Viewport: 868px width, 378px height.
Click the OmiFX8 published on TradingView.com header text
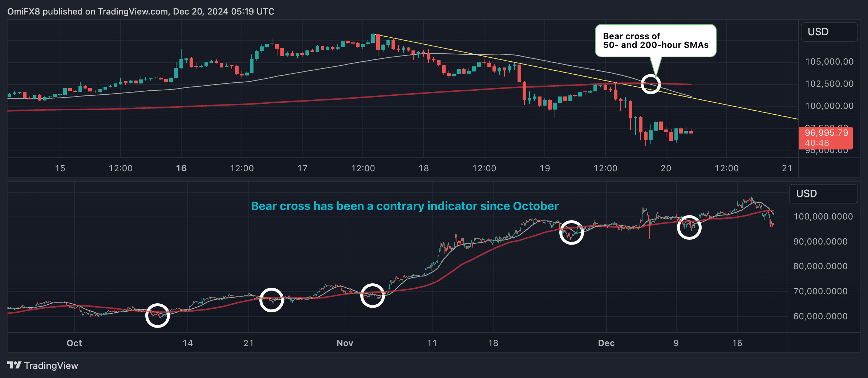coord(141,12)
